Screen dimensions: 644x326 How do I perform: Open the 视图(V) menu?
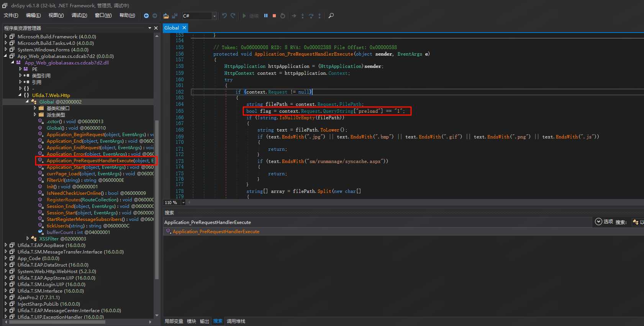click(56, 15)
